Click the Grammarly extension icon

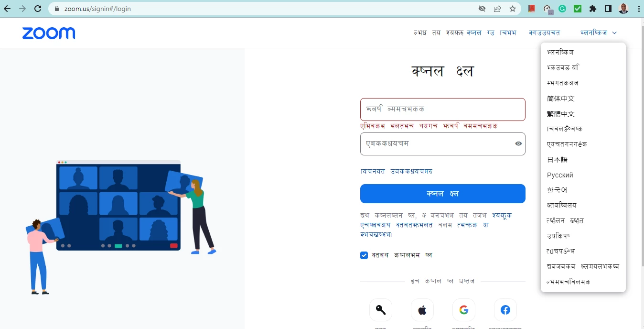click(x=562, y=9)
